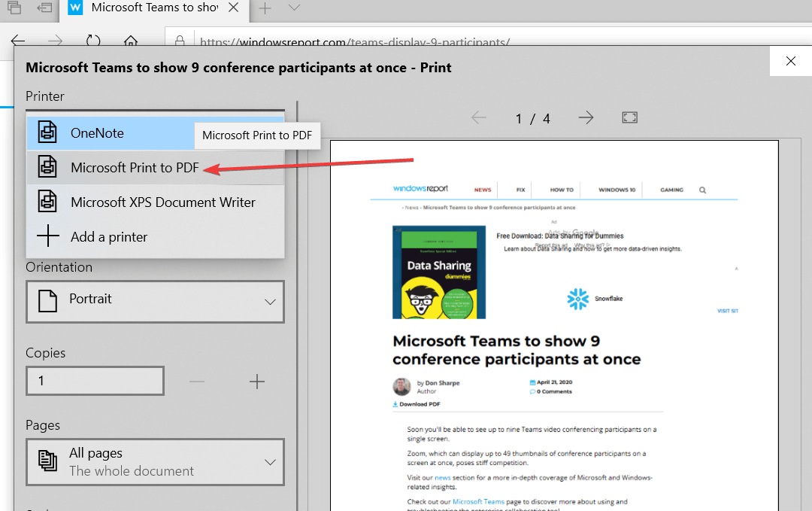Click page number 1 / 4 indicator
The image size is (812, 511).
tap(532, 119)
